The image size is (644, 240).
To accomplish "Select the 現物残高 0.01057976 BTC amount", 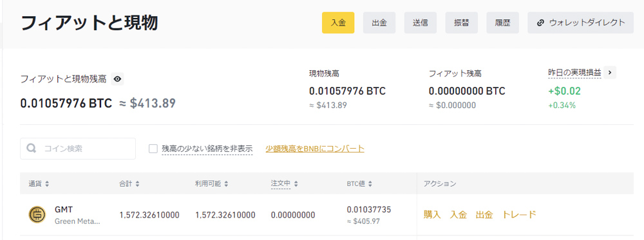I will pos(348,91).
